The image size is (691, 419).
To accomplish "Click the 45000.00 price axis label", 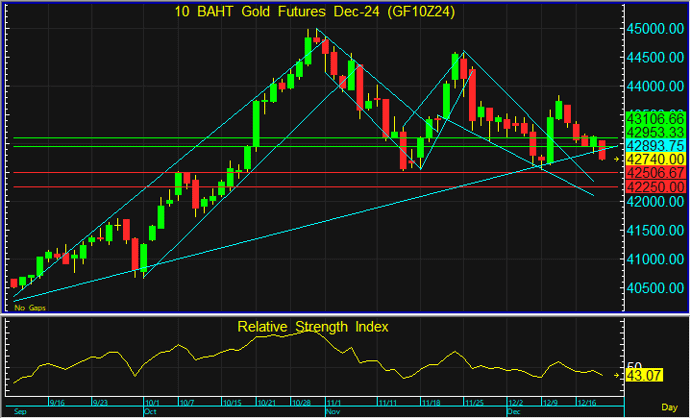I will pyautogui.click(x=657, y=29).
